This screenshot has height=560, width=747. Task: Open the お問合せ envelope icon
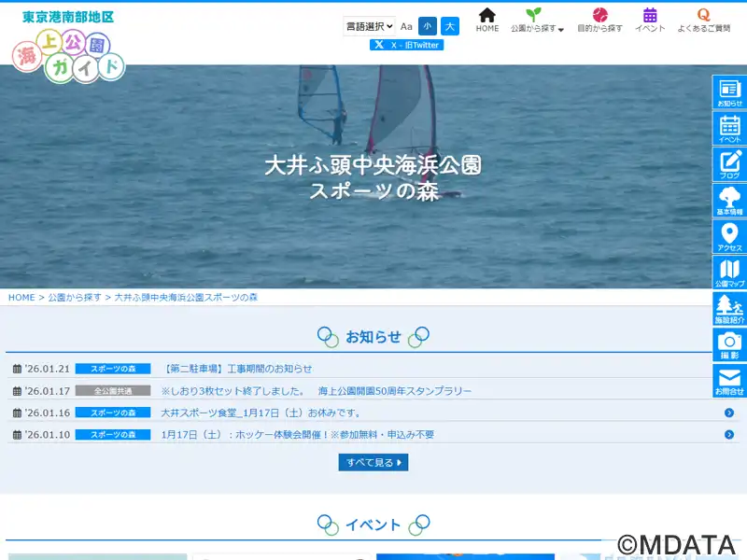coord(729,381)
